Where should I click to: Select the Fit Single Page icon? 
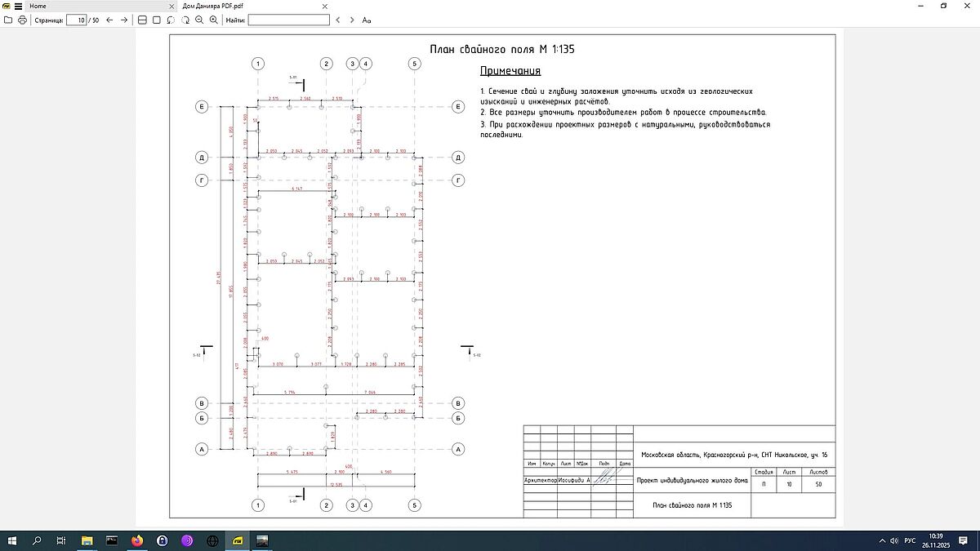(x=156, y=20)
